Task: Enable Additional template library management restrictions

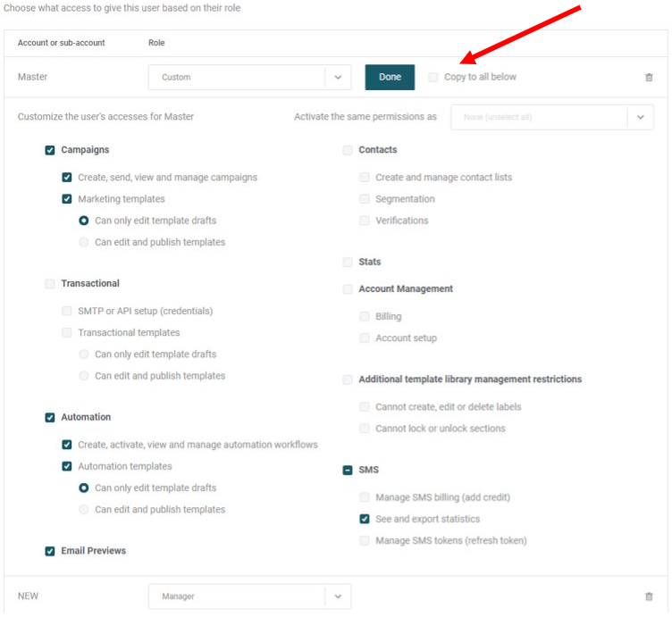Action: click(348, 379)
